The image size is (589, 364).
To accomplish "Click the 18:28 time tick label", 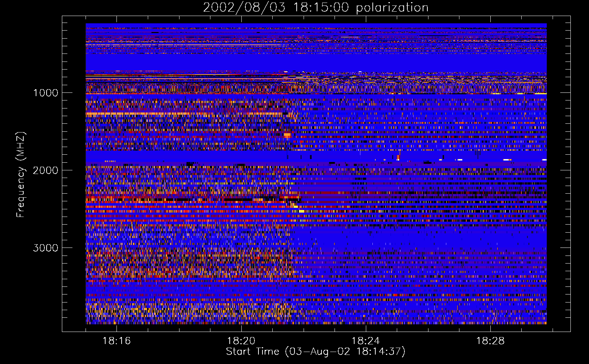I will 490,341.
